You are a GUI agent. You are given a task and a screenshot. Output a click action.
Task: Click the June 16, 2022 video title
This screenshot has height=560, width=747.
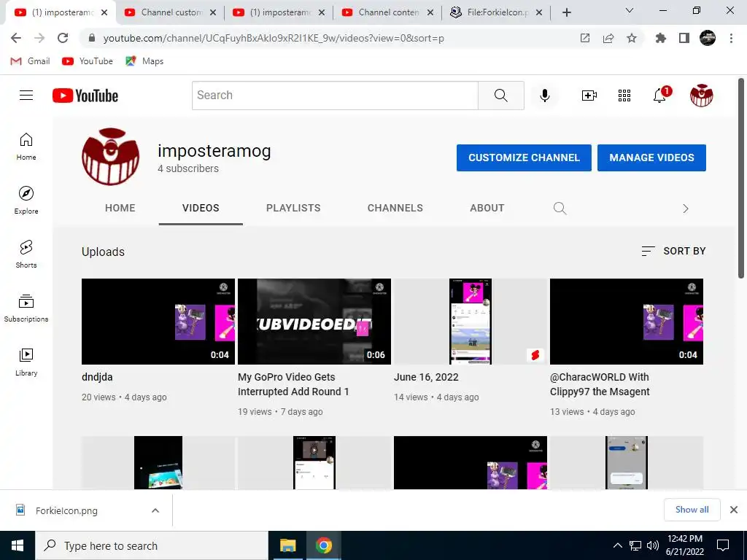pyautogui.click(x=426, y=377)
